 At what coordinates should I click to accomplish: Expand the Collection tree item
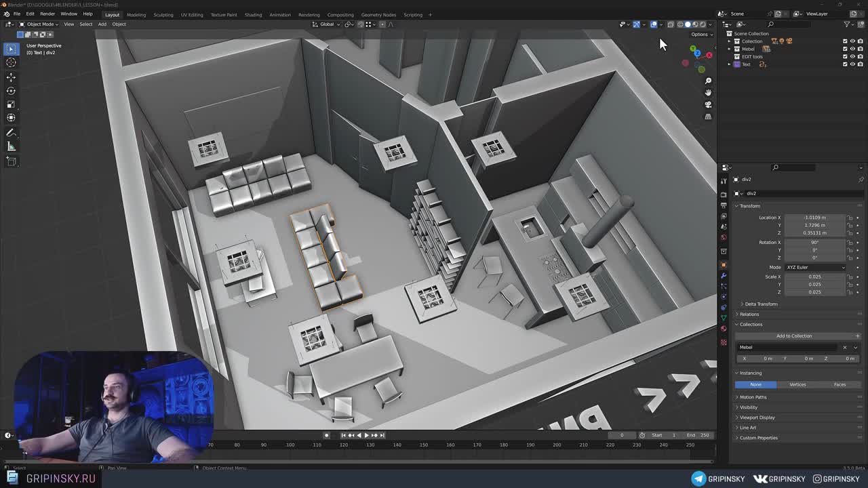[x=729, y=41]
